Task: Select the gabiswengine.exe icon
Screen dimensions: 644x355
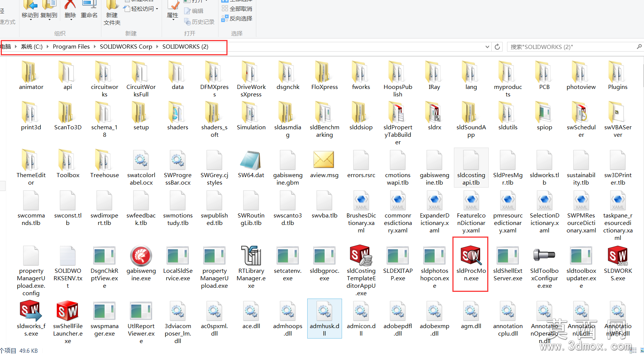Action: (x=141, y=256)
